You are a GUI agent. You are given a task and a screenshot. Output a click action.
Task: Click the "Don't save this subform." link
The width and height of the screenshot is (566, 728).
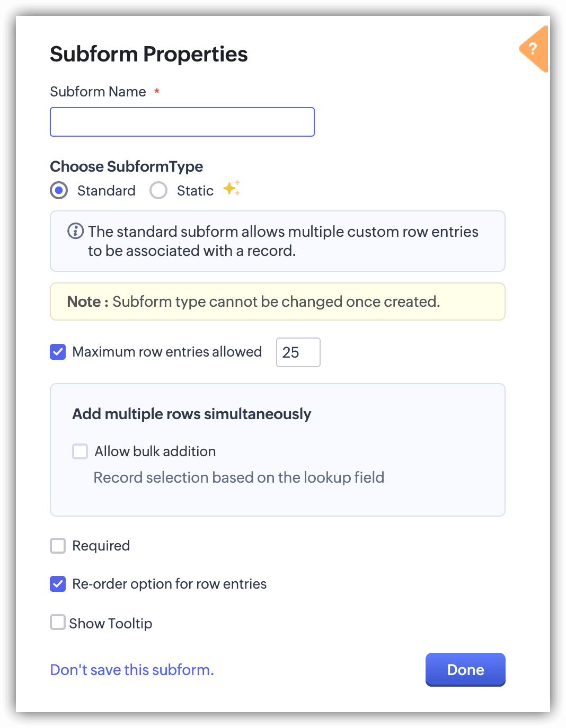132,670
